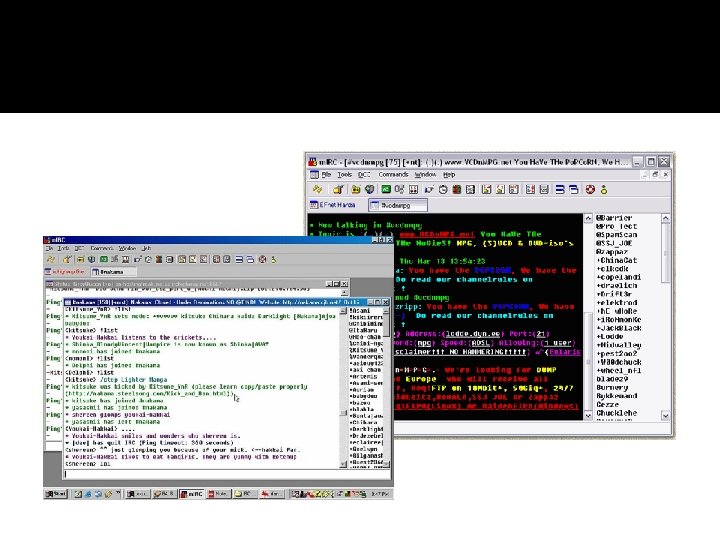The image size is (720, 540).
Task: Click scroll-down arrow of #vcdmpg nick list scrollbar
Action: pos(665,416)
